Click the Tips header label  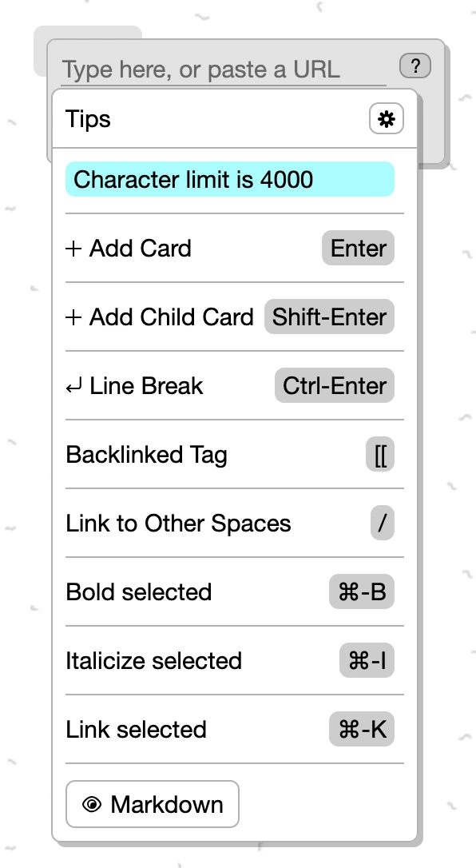coord(88,118)
